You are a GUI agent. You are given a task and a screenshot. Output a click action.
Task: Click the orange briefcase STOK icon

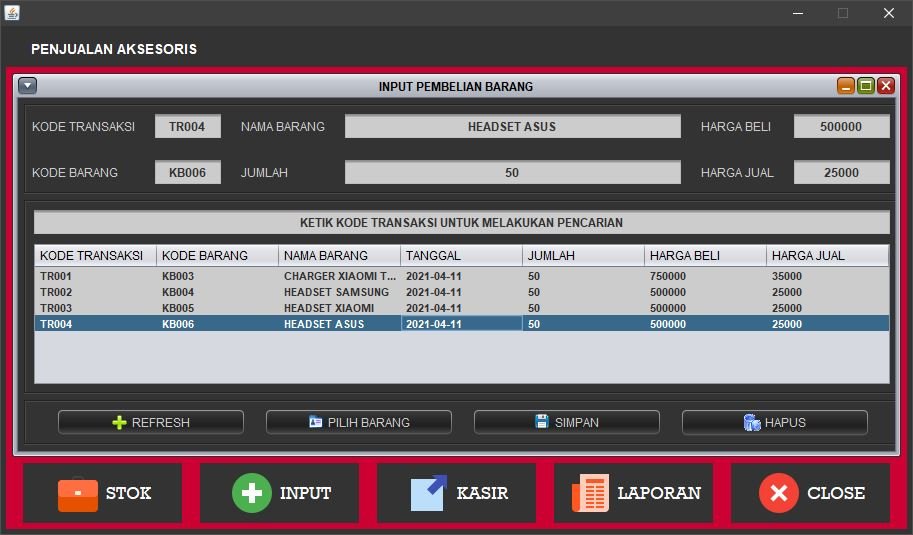(x=78, y=493)
